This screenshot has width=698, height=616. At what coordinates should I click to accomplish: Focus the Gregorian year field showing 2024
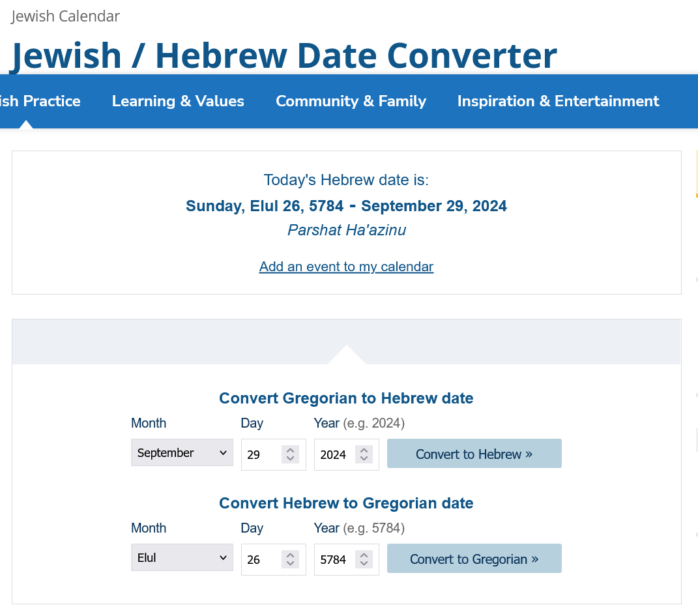(334, 455)
